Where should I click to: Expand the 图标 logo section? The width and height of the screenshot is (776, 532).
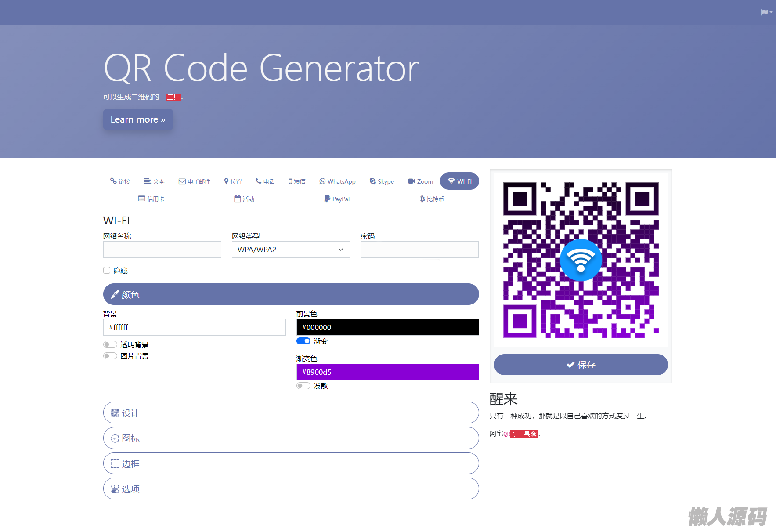click(291, 438)
